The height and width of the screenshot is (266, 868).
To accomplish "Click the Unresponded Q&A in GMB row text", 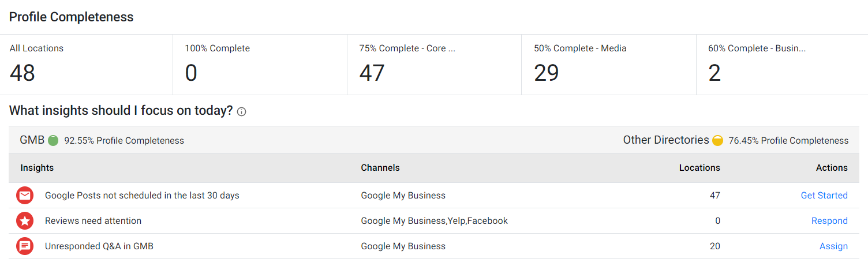I will [99, 246].
